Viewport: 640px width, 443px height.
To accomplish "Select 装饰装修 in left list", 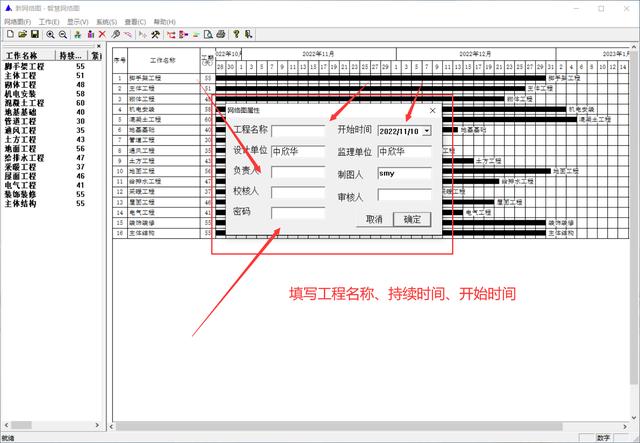I will tap(20, 194).
